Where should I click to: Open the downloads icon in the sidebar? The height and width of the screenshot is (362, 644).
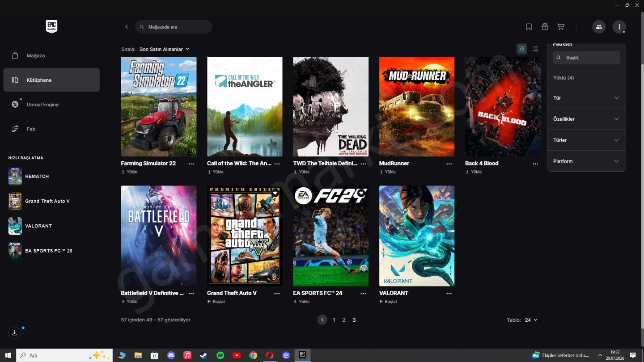pyautogui.click(x=14, y=333)
